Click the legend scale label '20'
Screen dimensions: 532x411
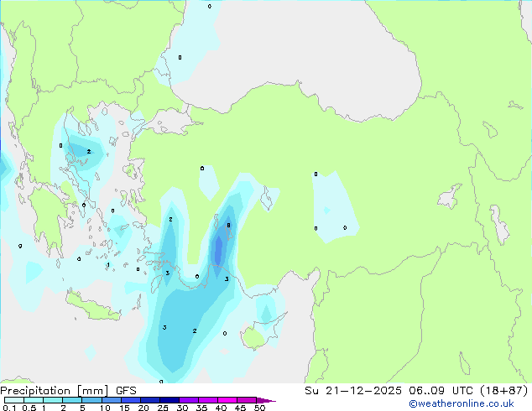coord(143,408)
